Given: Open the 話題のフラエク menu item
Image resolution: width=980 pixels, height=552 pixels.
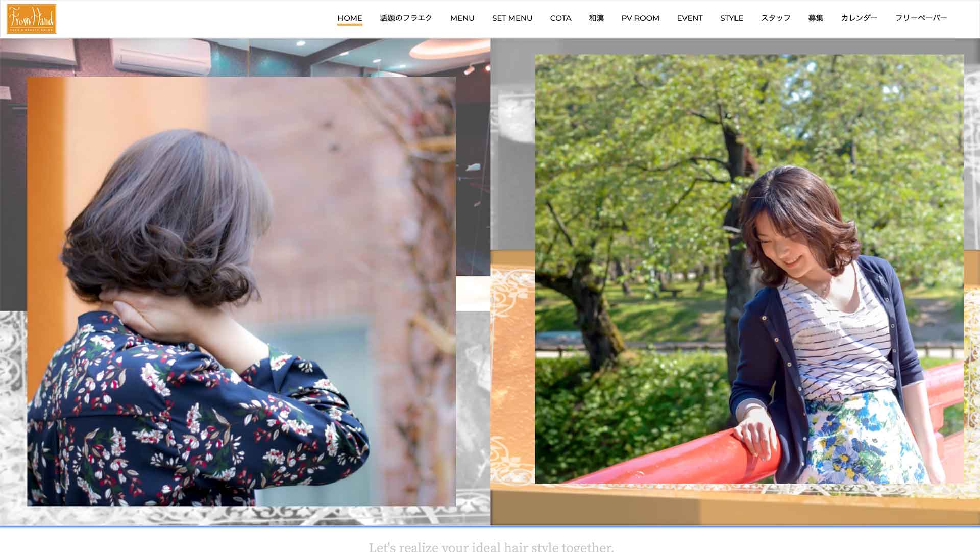Looking at the screenshot, I should (x=406, y=18).
